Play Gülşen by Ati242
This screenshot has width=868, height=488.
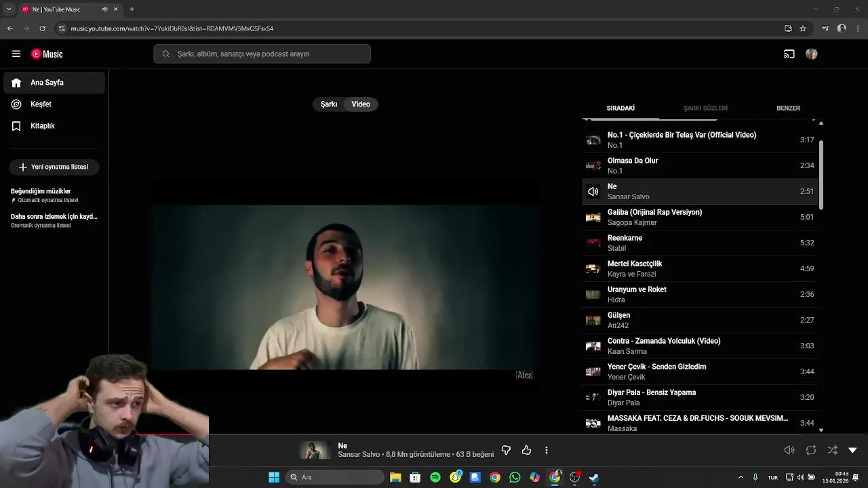(700, 320)
